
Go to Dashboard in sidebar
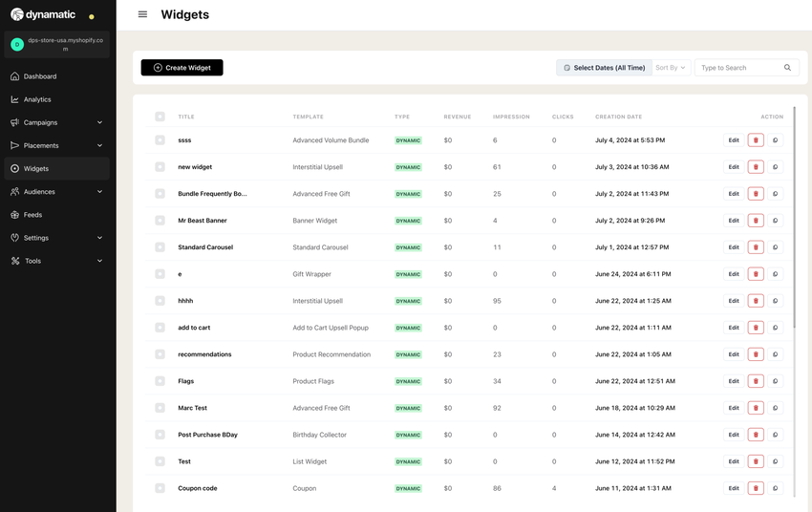point(57,76)
